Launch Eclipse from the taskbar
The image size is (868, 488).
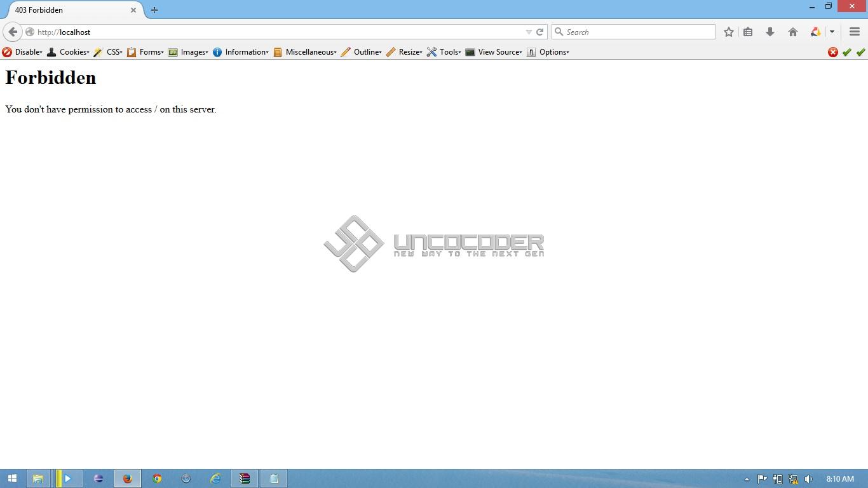tap(98, 478)
